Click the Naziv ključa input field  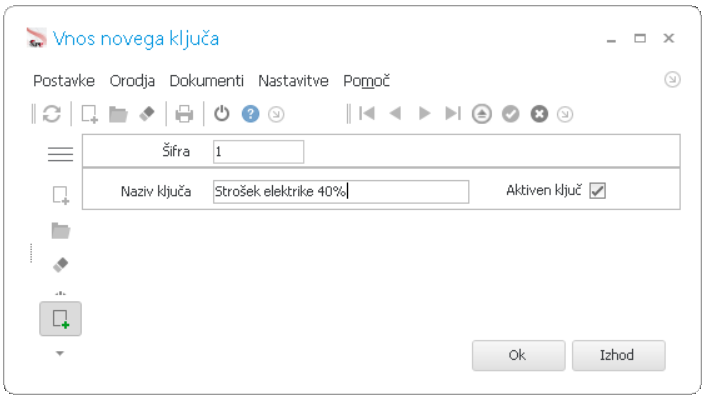coord(341,192)
